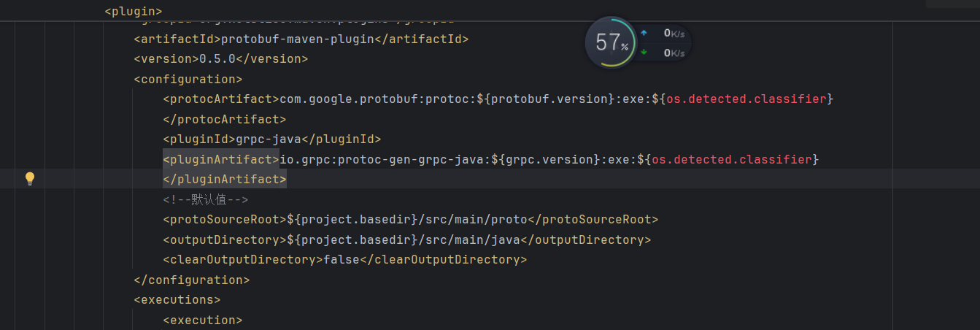Click the outputDirectory line with src/main/java

coord(407,239)
